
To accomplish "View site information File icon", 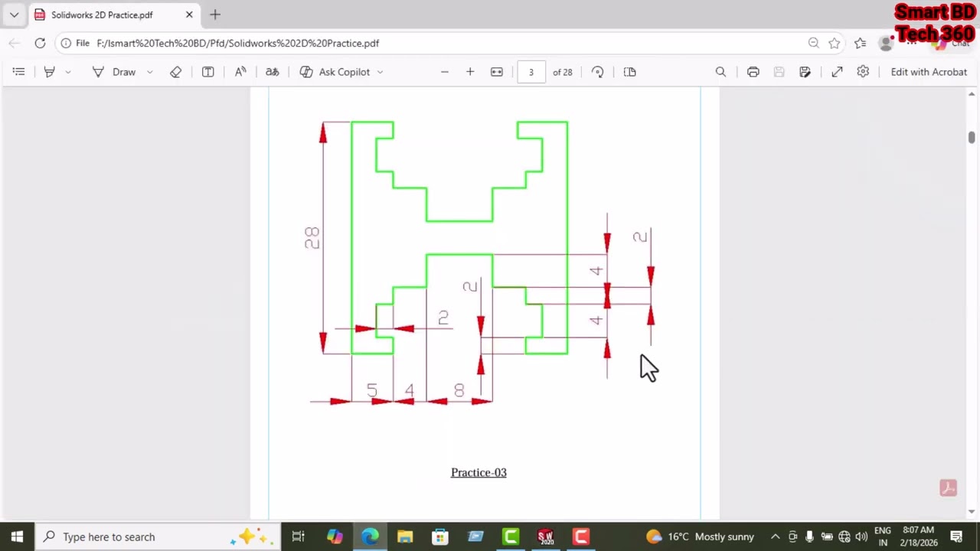I will click(76, 43).
